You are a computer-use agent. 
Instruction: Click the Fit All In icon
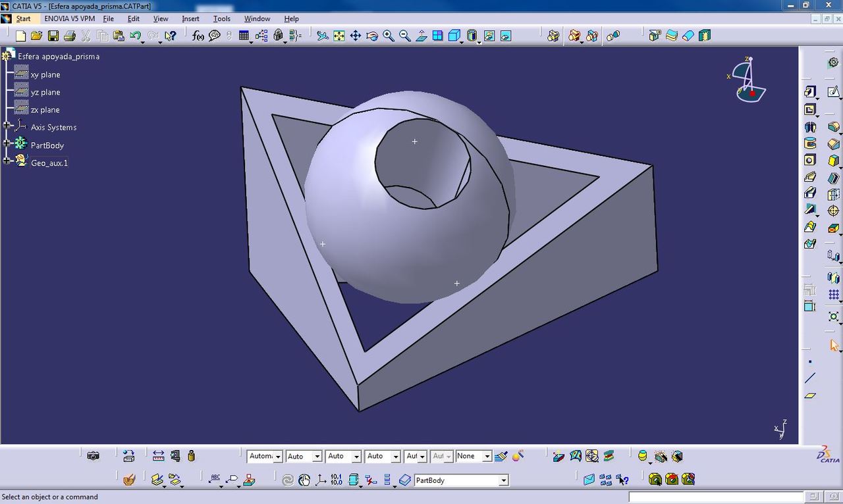(339, 36)
